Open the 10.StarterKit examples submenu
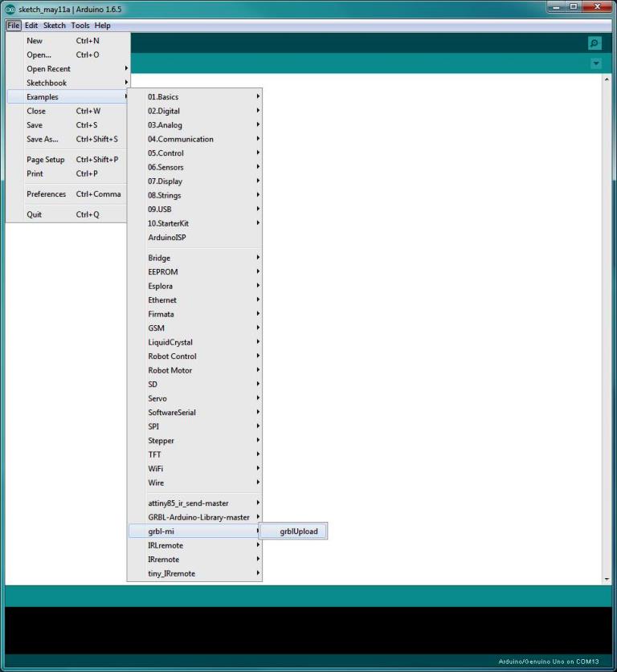The height and width of the screenshot is (672, 617). 194,223
